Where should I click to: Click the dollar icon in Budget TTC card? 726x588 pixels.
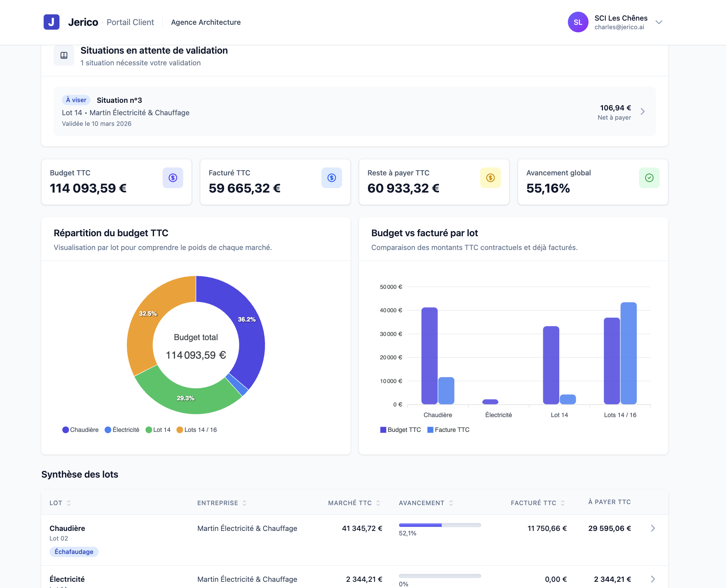(173, 178)
